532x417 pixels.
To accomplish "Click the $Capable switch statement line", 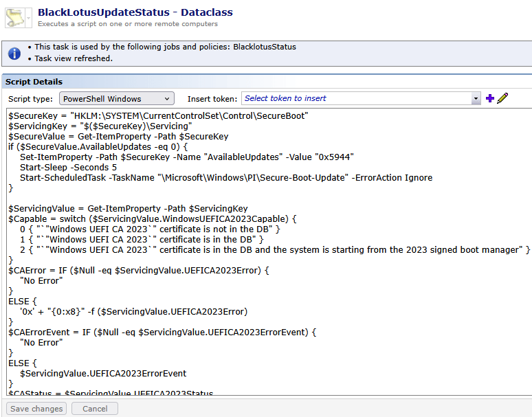I will (x=152, y=218).
